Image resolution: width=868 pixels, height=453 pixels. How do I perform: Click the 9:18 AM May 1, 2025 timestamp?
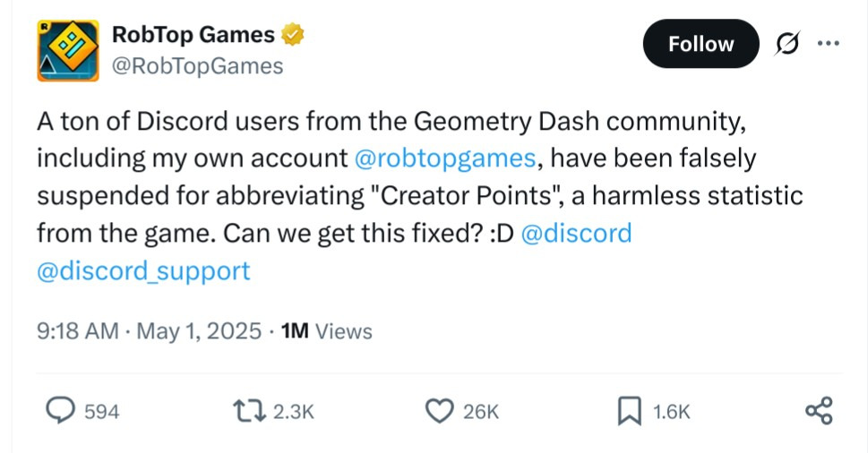[150, 331]
